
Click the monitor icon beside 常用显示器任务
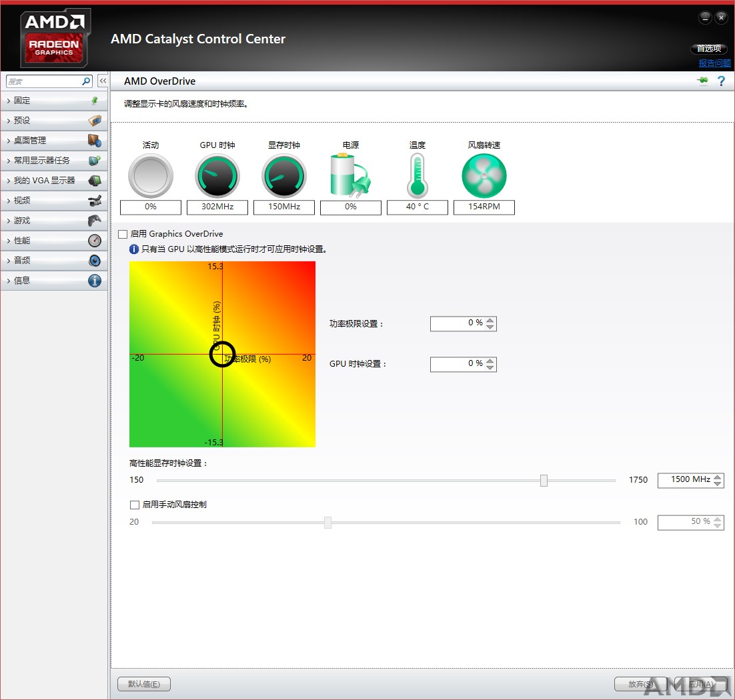tap(95, 160)
